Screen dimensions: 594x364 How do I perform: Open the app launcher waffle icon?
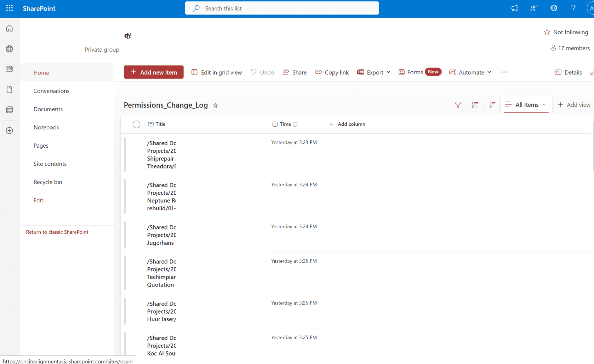(9, 8)
